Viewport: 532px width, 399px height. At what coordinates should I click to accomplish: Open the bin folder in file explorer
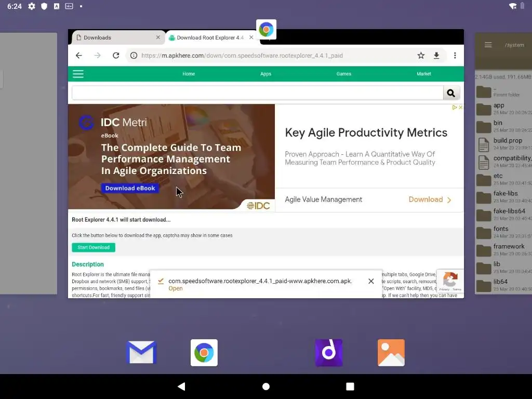click(504, 126)
